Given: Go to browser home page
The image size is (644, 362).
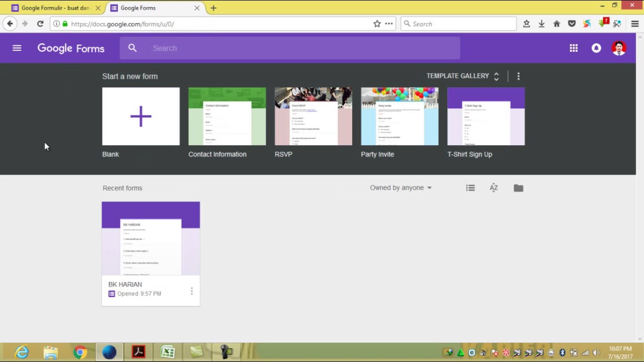Looking at the screenshot, I should (556, 24).
